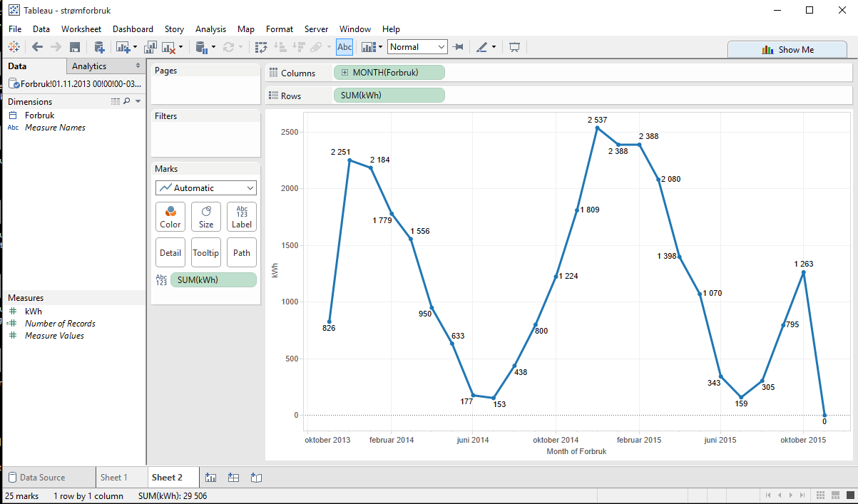Image resolution: width=858 pixels, height=504 pixels.
Task: Click the 2 537 peak data point
Action: pos(597,128)
